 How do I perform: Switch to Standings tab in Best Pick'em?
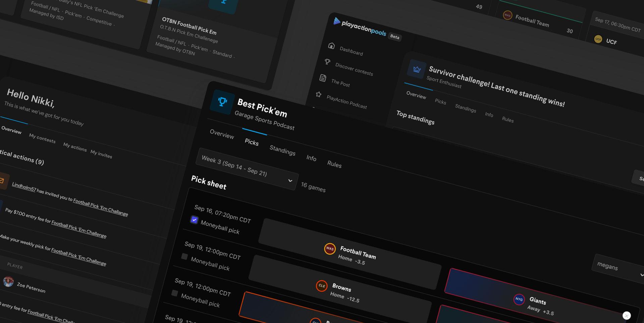tap(282, 151)
